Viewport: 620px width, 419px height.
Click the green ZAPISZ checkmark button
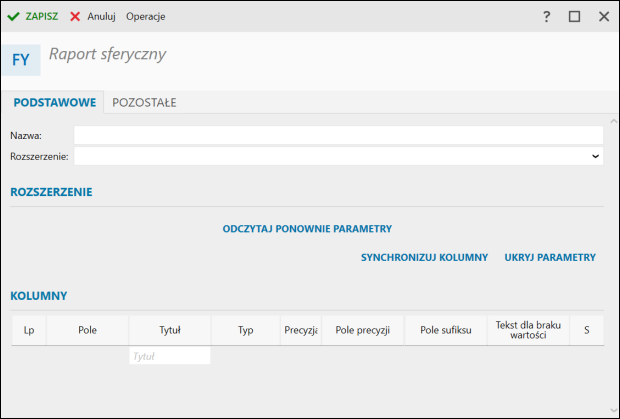click(33, 17)
